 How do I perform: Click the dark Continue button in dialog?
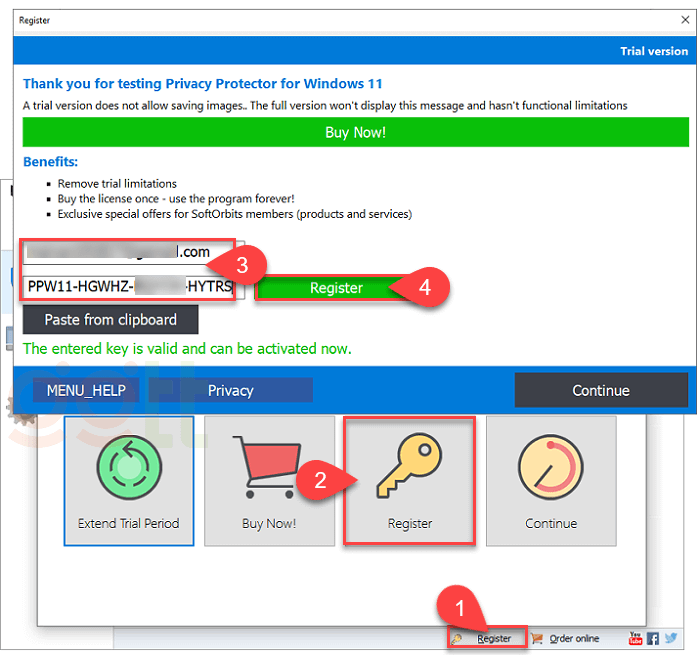click(x=600, y=390)
